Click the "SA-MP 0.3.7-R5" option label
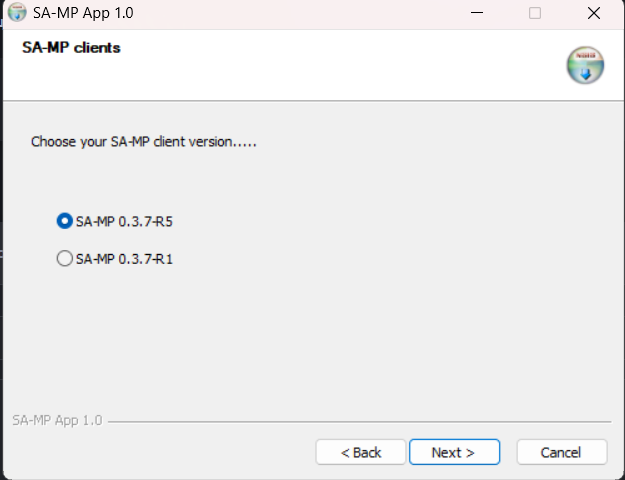Viewport: 625px width, 480px height. pyautogui.click(x=125, y=221)
